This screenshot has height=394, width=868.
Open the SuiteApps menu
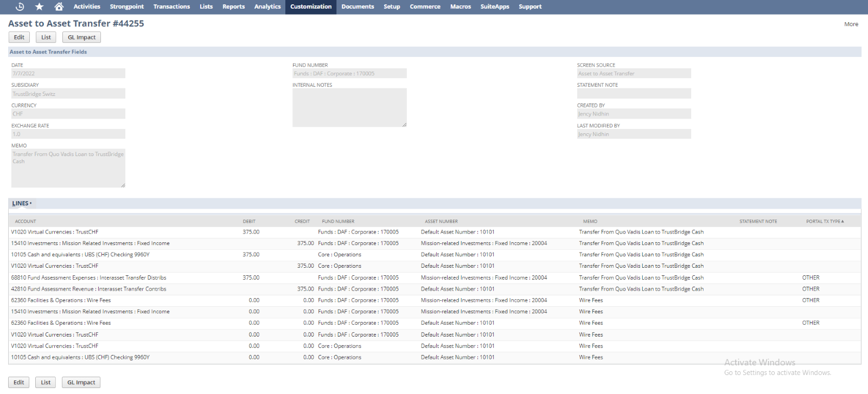[494, 7]
